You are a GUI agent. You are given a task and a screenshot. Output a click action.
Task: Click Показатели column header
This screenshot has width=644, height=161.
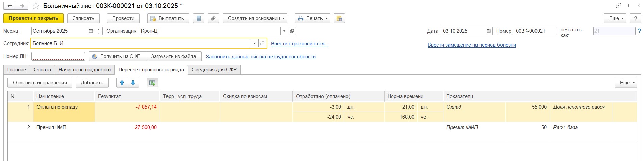click(540, 96)
